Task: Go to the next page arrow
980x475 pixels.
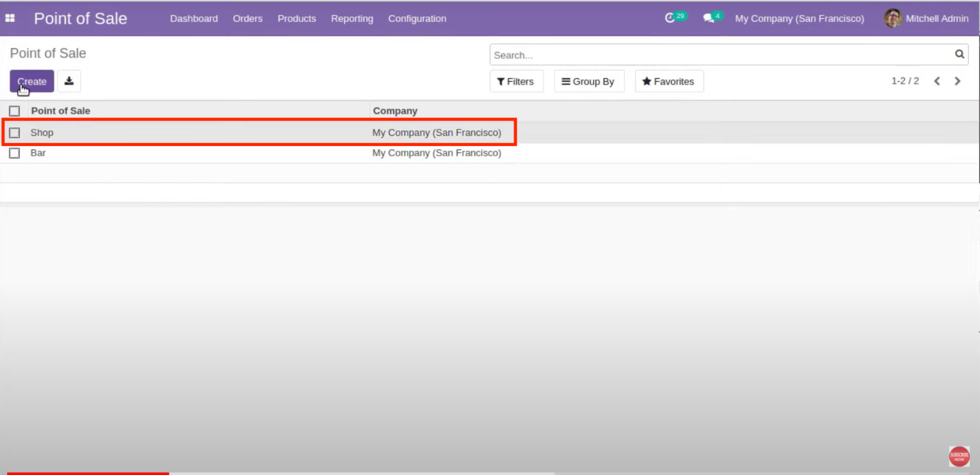Action: 957,81
